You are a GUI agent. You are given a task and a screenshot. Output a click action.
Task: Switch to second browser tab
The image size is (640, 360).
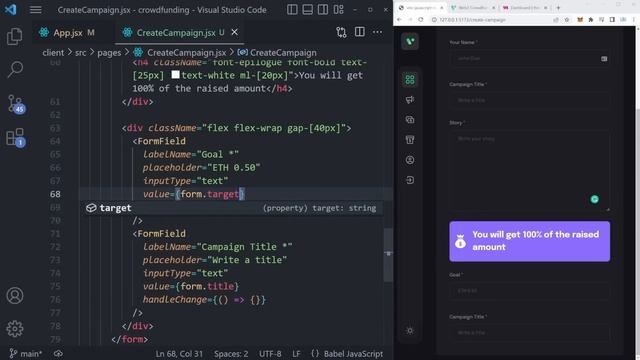[473, 7]
